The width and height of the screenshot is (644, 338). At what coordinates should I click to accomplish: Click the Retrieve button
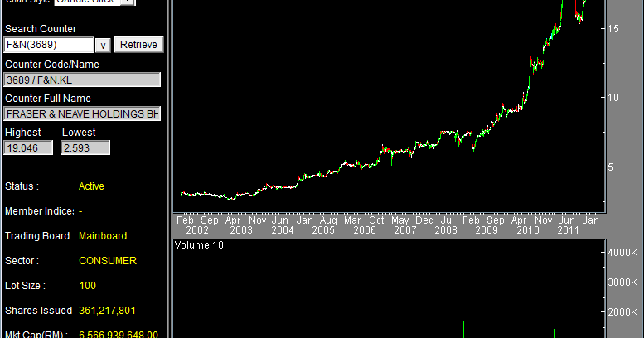pos(138,45)
